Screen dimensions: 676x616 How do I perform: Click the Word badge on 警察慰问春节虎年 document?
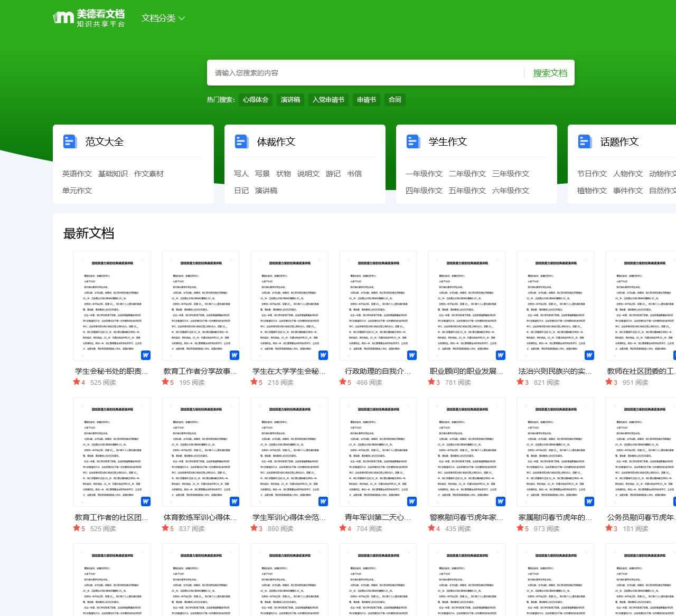pos(501,501)
